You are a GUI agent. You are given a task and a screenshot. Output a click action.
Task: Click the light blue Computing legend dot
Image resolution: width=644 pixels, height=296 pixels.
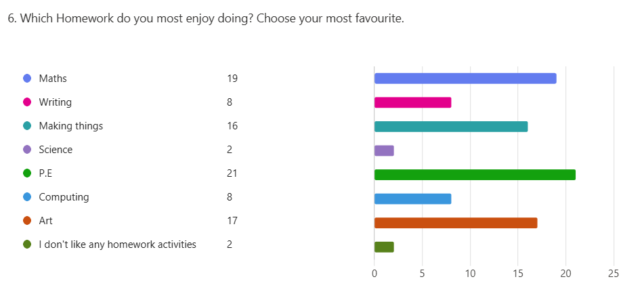[27, 198]
